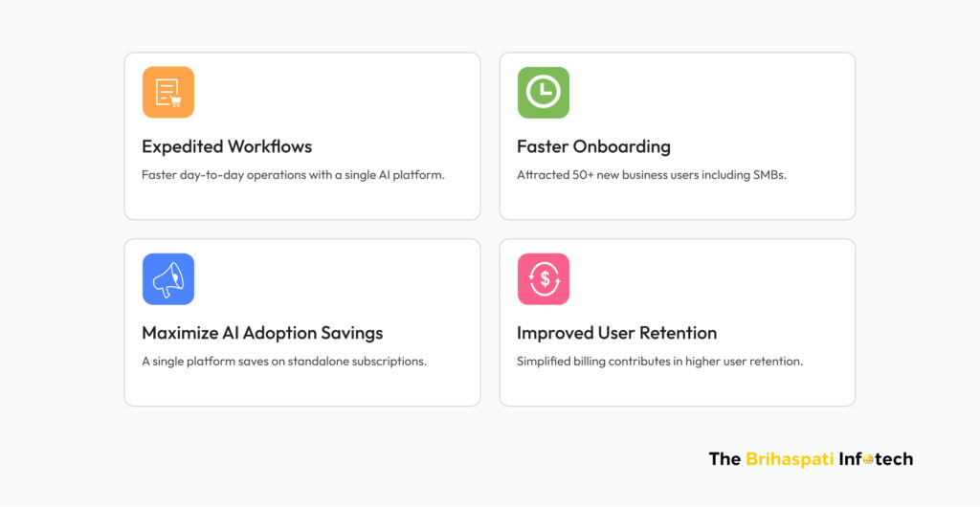Click the pink dollar-cycle icon

tap(544, 279)
